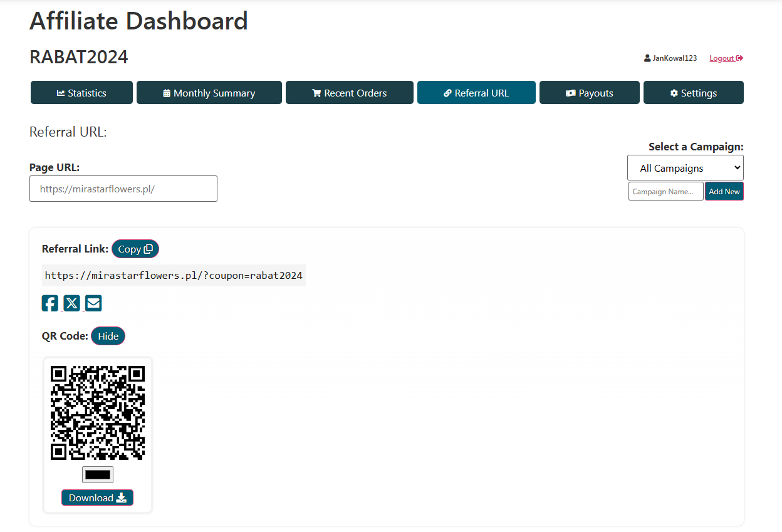Click the 'Referral Link:' label

(75, 249)
